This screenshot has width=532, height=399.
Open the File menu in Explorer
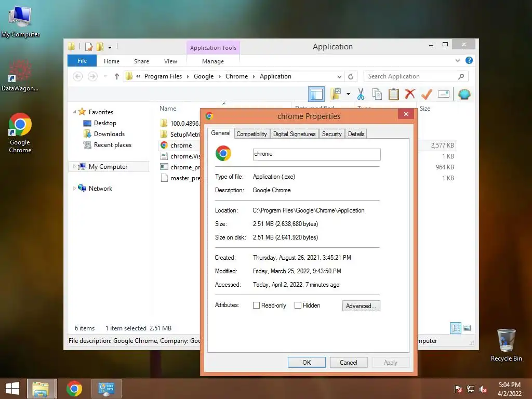[x=82, y=61]
